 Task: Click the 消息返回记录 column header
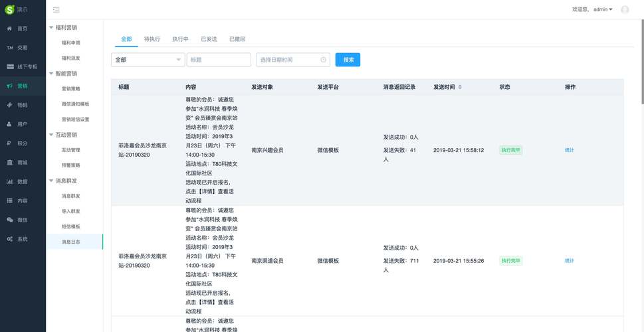(x=399, y=87)
